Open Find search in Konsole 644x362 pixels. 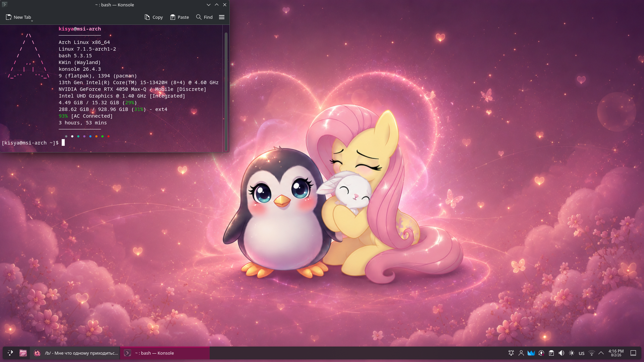(x=204, y=17)
